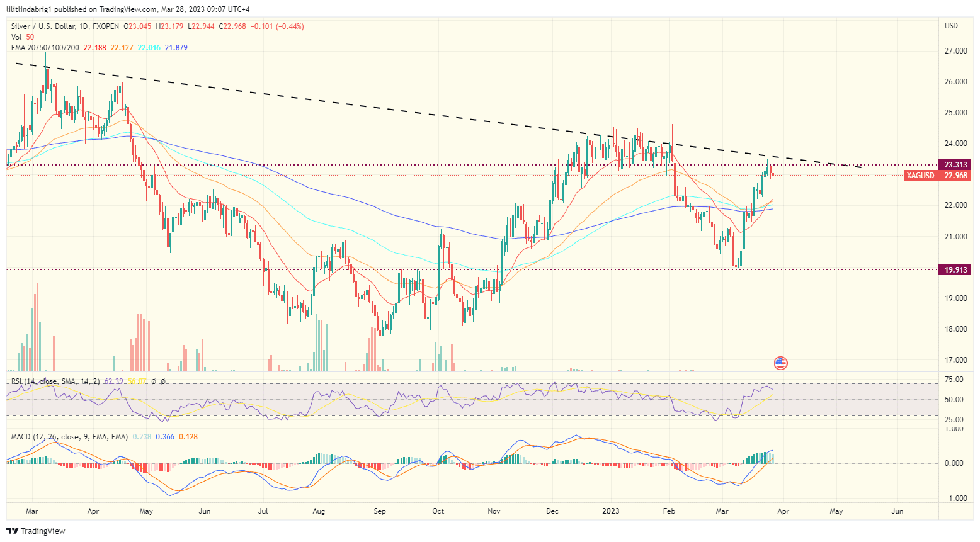The width and height of the screenshot is (980, 542).
Task: Click the Mar label on the time axis
Action: point(31,511)
